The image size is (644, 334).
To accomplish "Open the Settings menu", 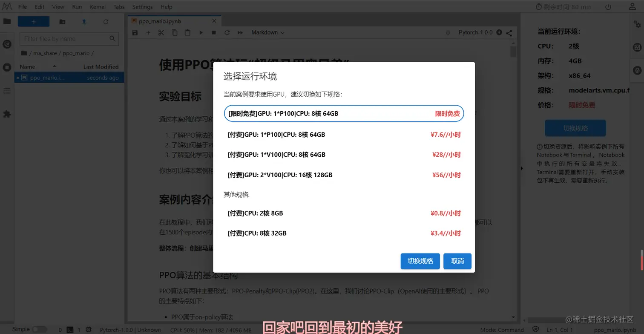I will [142, 7].
